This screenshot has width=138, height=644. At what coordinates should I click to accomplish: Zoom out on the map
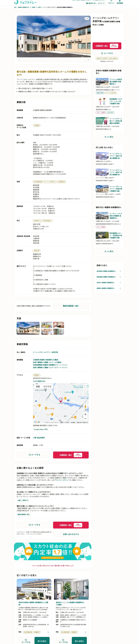click(x=85, y=418)
